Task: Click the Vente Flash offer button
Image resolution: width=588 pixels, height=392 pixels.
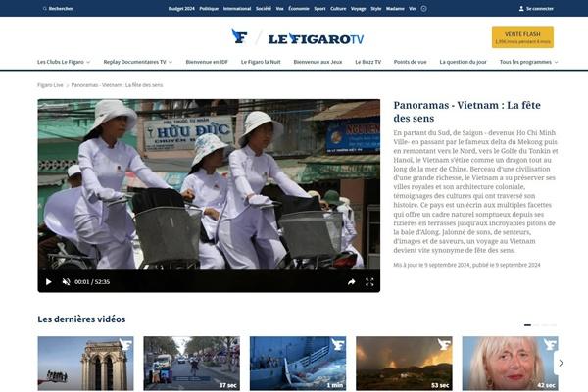Action: tap(522, 37)
